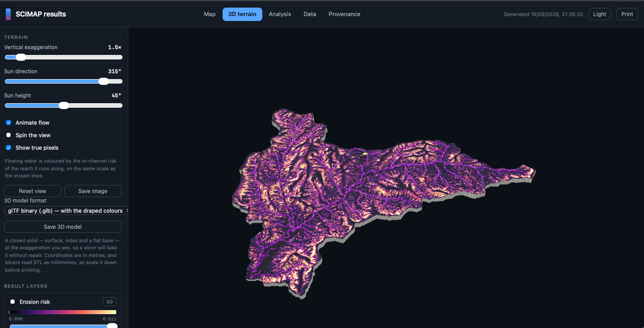
Task: Click the SCIMAP results title
Action: pyautogui.click(x=41, y=14)
